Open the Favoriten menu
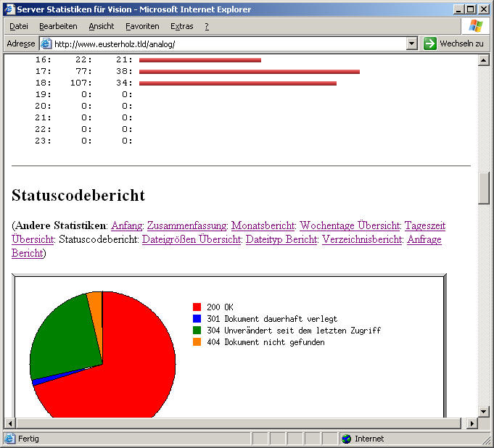494x448 pixels. pyautogui.click(x=142, y=26)
